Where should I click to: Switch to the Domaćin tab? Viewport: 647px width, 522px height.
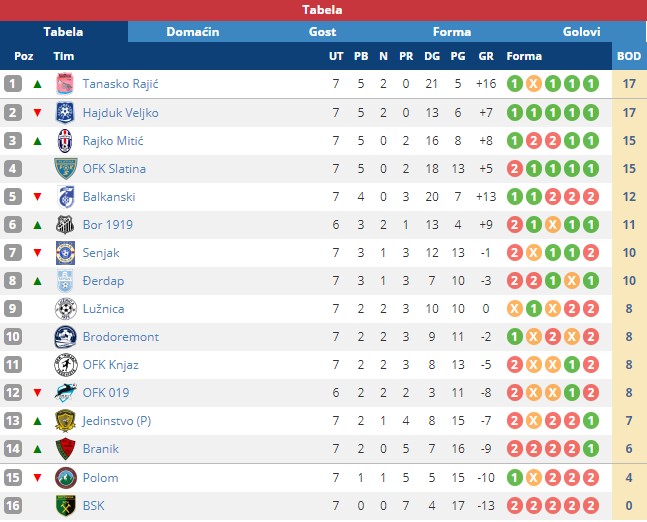(192, 32)
